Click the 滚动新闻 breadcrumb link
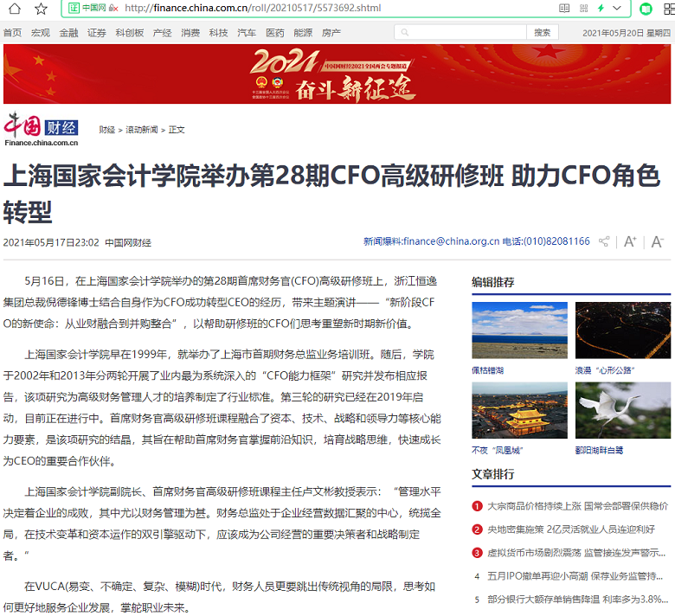 click(142, 130)
